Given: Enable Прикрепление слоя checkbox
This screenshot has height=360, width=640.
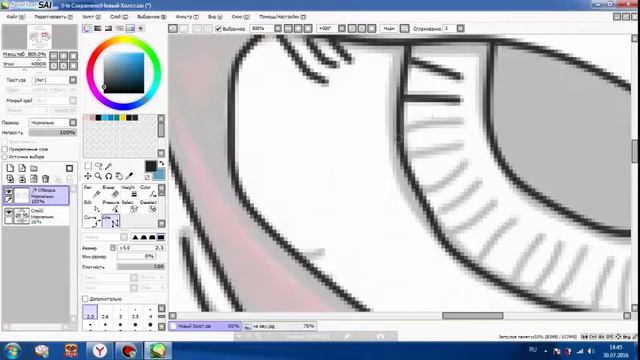Looking at the screenshot, I should click(x=5, y=149).
